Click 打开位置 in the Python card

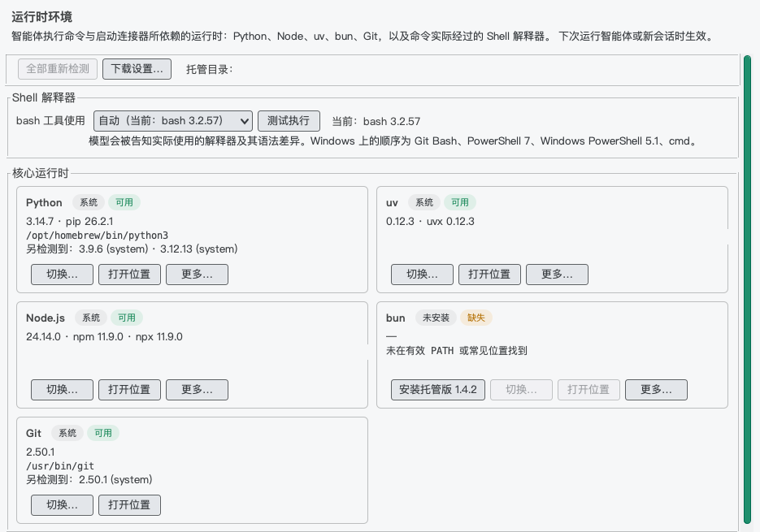(x=129, y=275)
